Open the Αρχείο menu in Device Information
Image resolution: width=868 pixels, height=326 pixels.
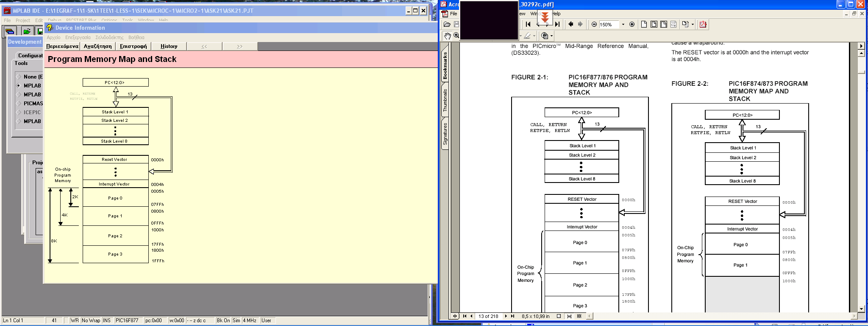pos(53,37)
